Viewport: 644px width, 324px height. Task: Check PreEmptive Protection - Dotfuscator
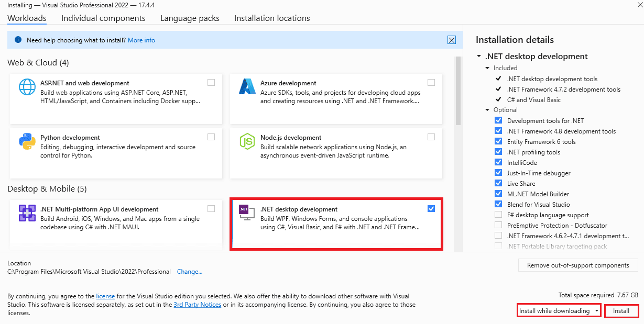click(498, 225)
